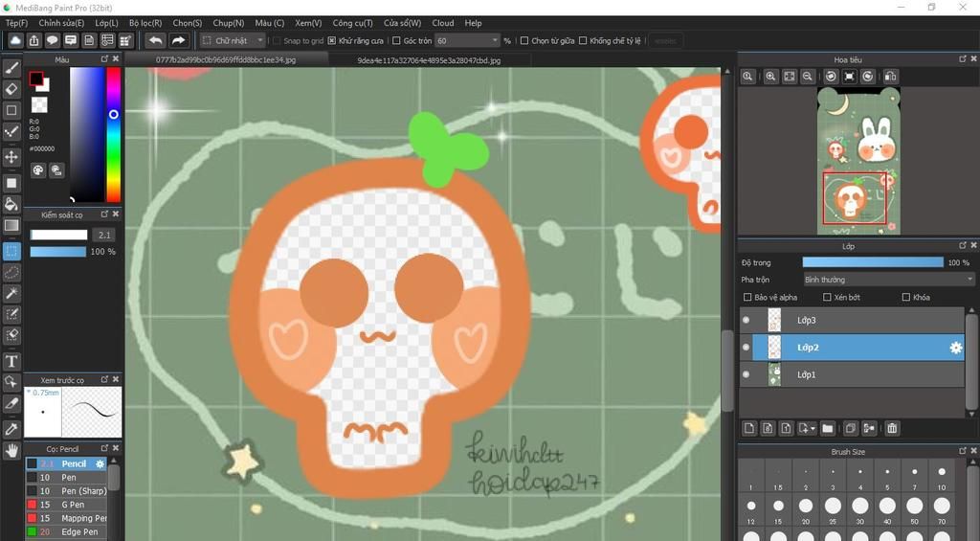Duplicate the current layer icon
Screen dimensions: 980x541
(x=850, y=428)
